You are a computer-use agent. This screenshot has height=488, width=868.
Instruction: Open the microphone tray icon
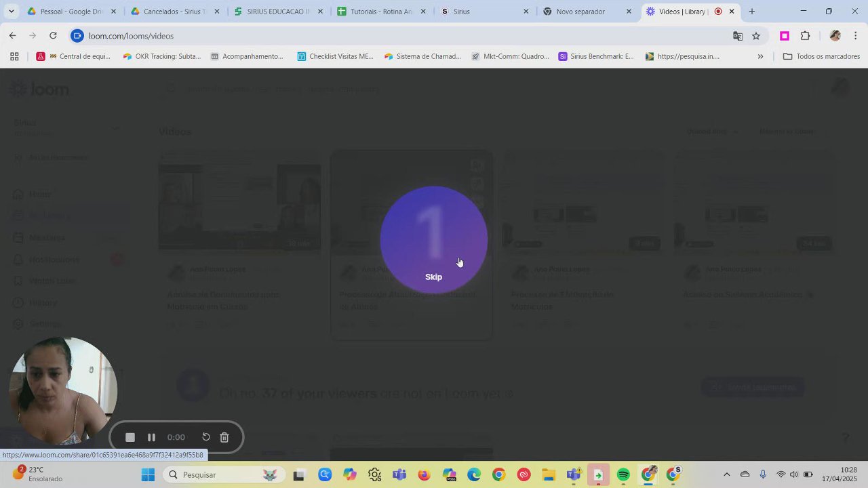click(763, 474)
